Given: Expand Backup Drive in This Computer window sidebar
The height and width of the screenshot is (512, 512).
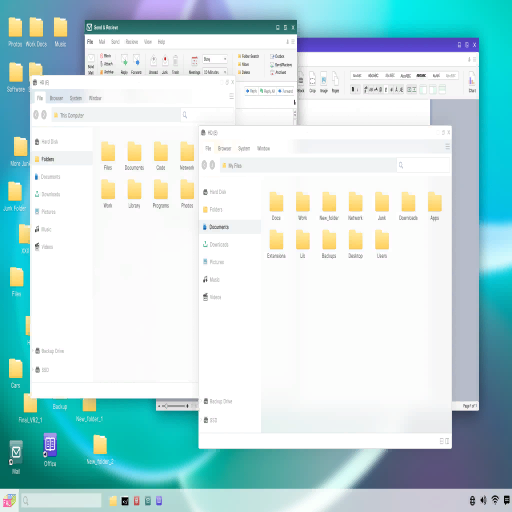Looking at the screenshot, I should (33, 351).
